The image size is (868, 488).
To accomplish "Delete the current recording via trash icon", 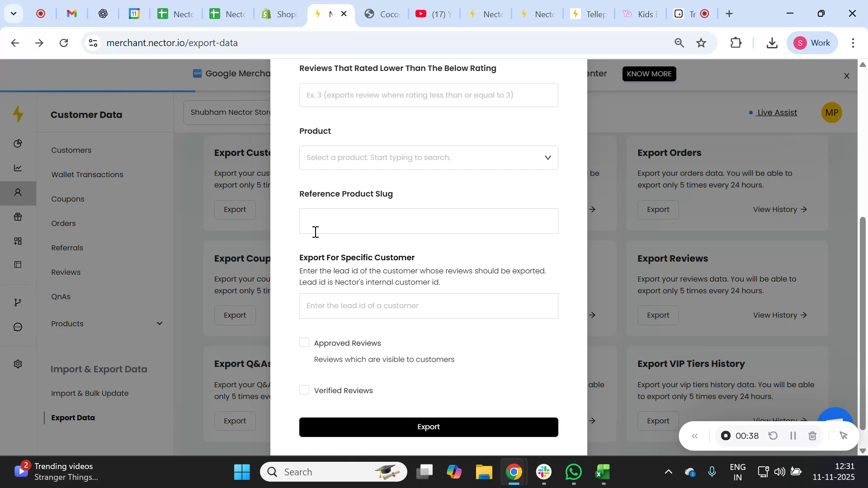I will (x=812, y=436).
